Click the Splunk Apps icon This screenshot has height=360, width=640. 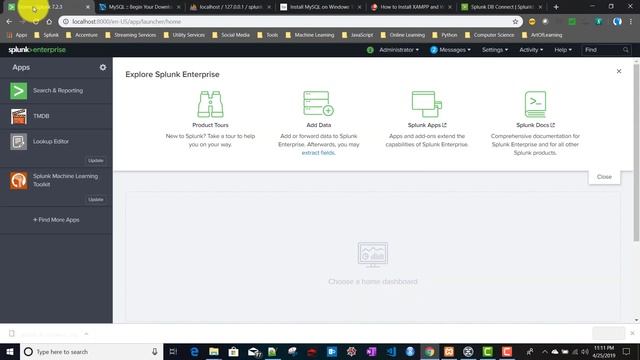(427, 104)
